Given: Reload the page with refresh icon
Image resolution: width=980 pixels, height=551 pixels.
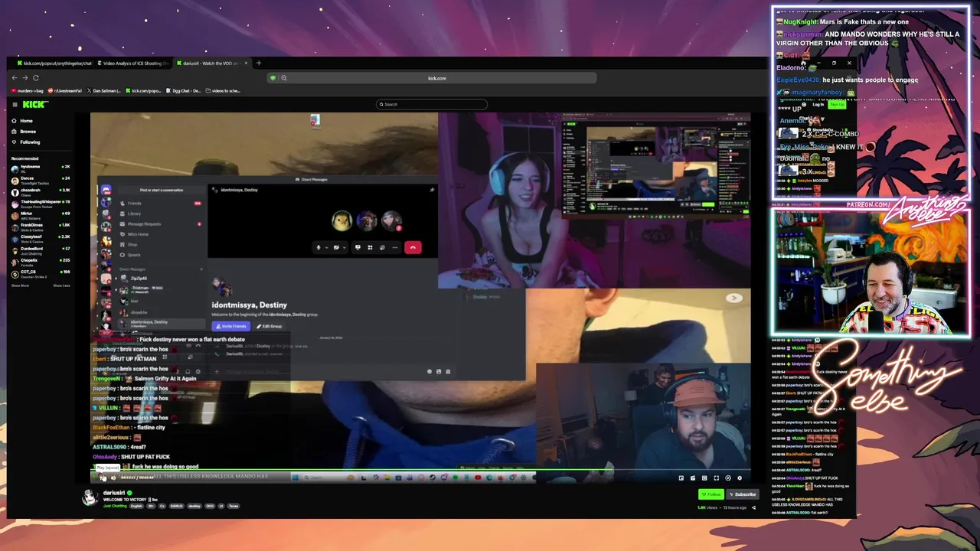Looking at the screenshot, I should [35, 78].
